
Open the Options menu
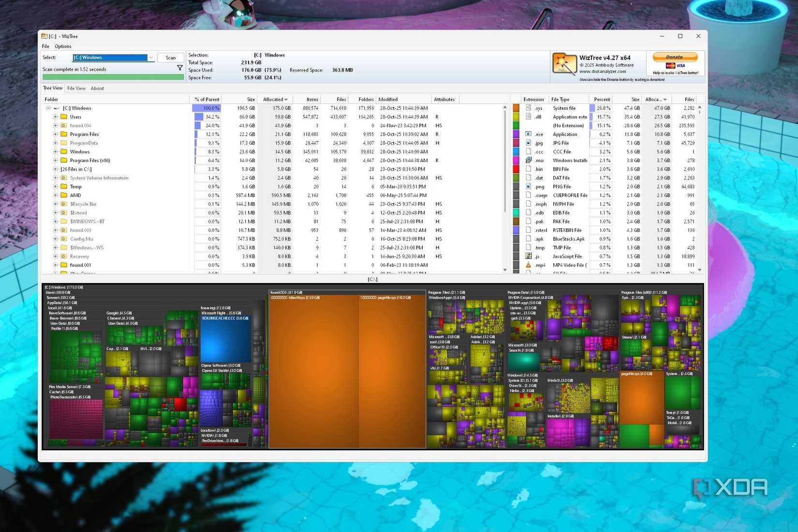[x=63, y=46]
